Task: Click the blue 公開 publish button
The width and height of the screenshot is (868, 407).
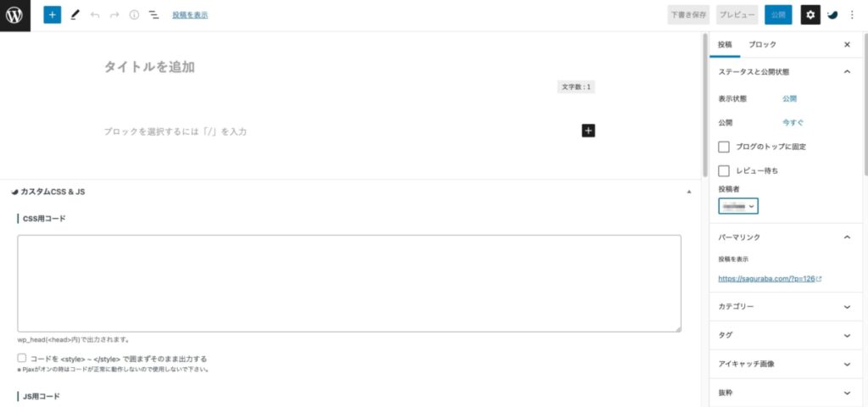Action: coord(778,15)
